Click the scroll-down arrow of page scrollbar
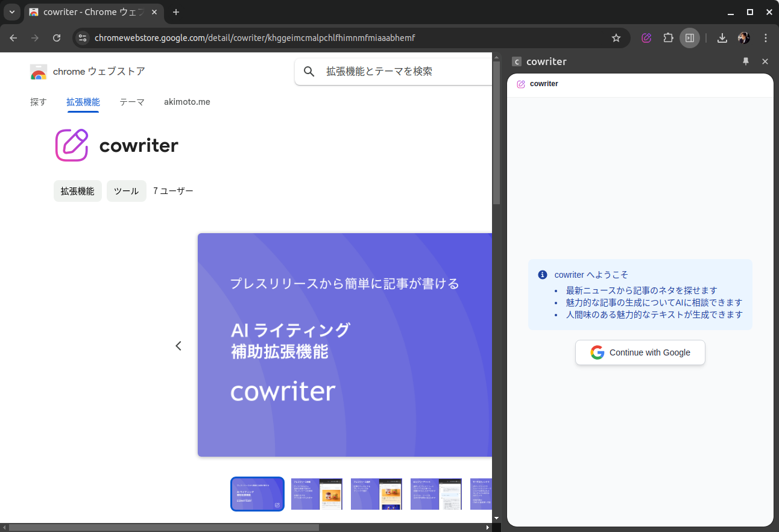This screenshot has width=779, height=532. (497, 518)
